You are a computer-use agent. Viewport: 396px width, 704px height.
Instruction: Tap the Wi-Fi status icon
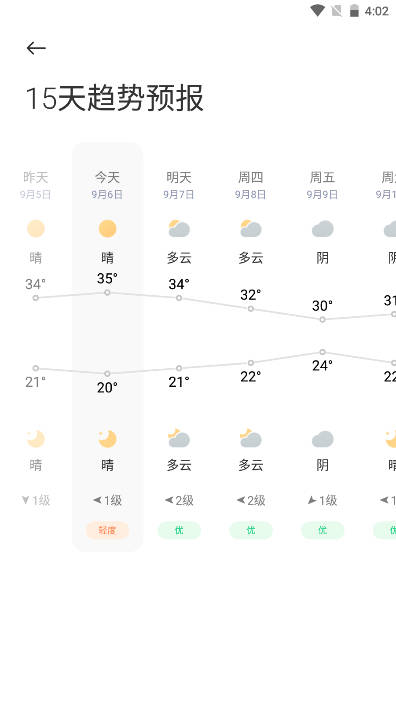tap(317, 10)
